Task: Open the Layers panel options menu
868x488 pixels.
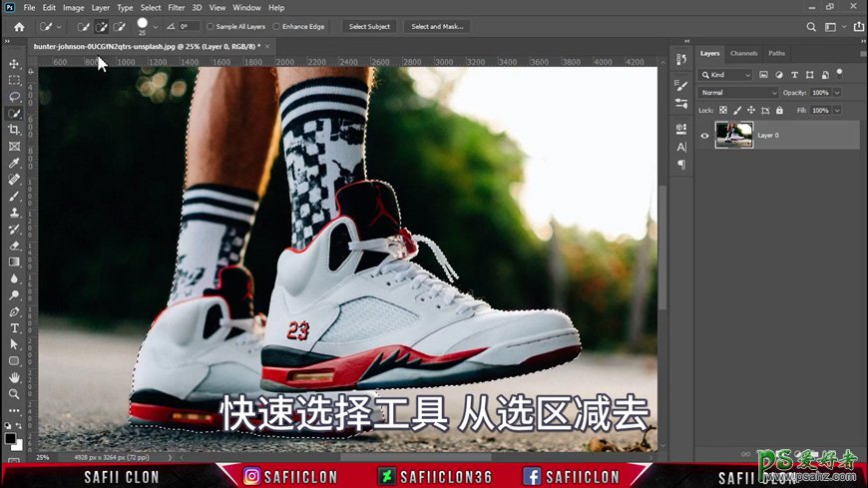Action: (x=863, y=54)
